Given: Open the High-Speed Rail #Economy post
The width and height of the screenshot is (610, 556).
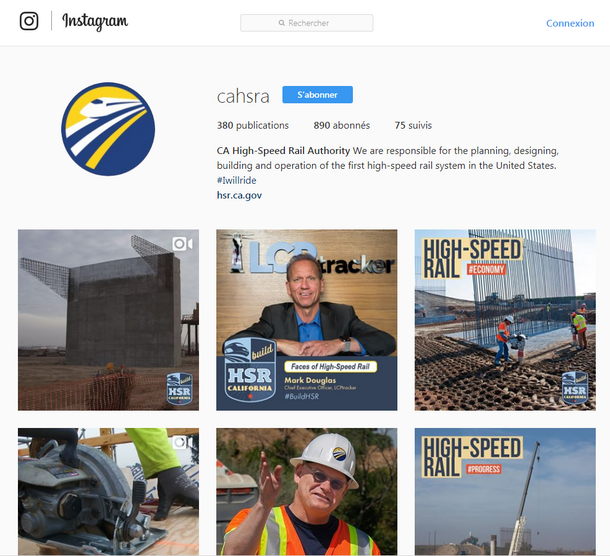Looking at the screenshot, I should coord(505,320).
